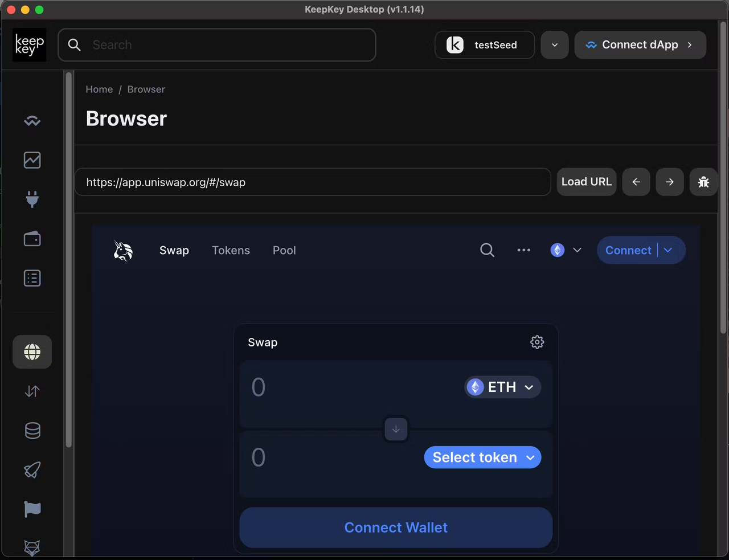This screenshot has height=560, width=729.
Task: Click the Load URL button
Action: tap(587, 182)
